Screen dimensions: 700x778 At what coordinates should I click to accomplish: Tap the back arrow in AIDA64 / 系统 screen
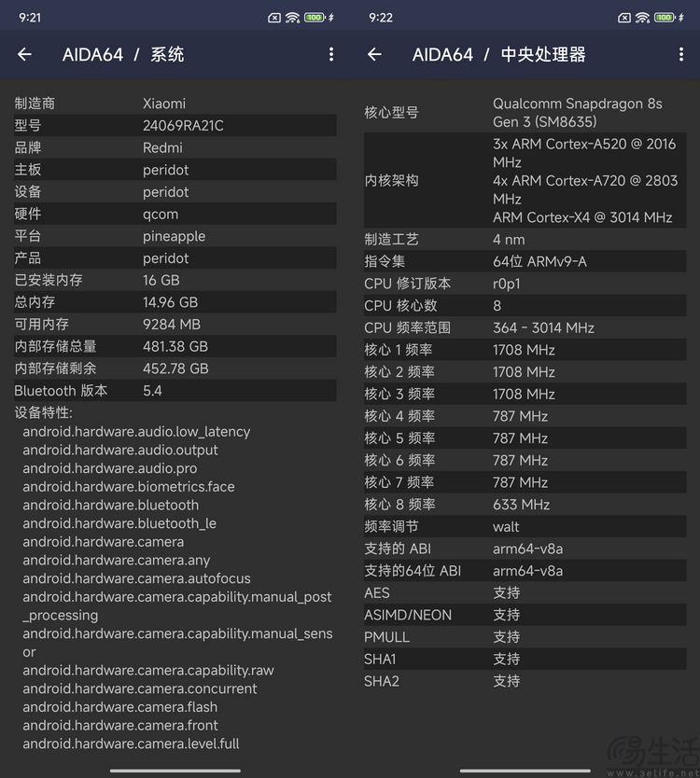pyautogui.click(x=24, y=54)
